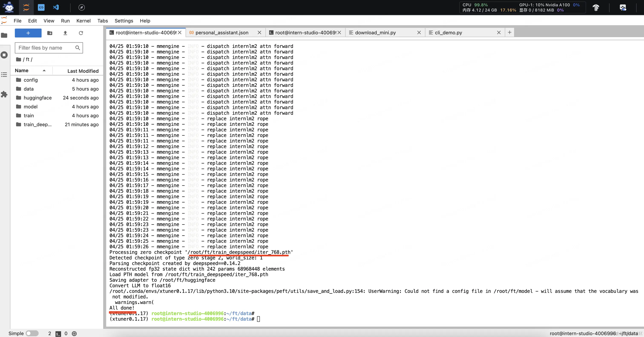644x337 pixels.
Task: Open the Settings menu
Action: point(124,21)
